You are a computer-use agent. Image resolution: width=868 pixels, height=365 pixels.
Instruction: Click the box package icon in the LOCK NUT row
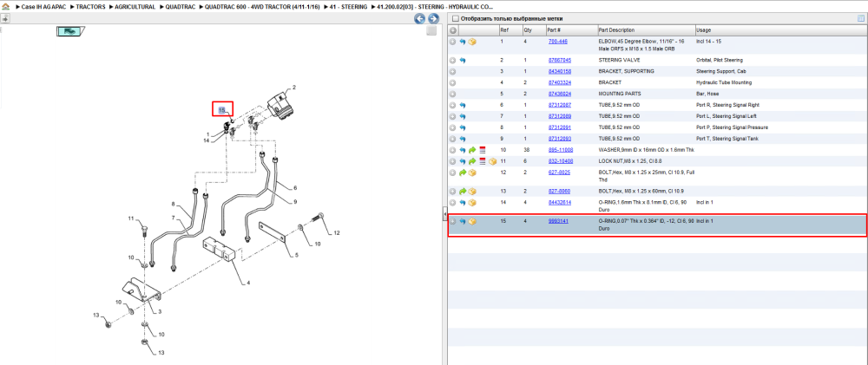point(492,161)
